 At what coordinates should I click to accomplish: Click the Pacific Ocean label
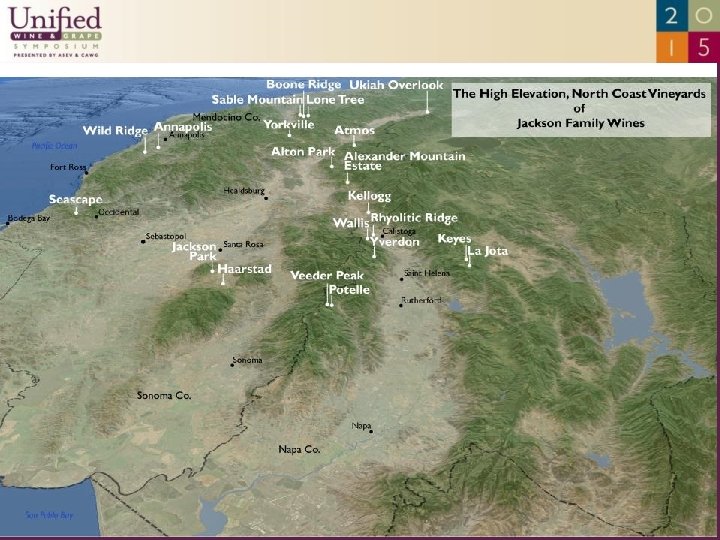54,146
